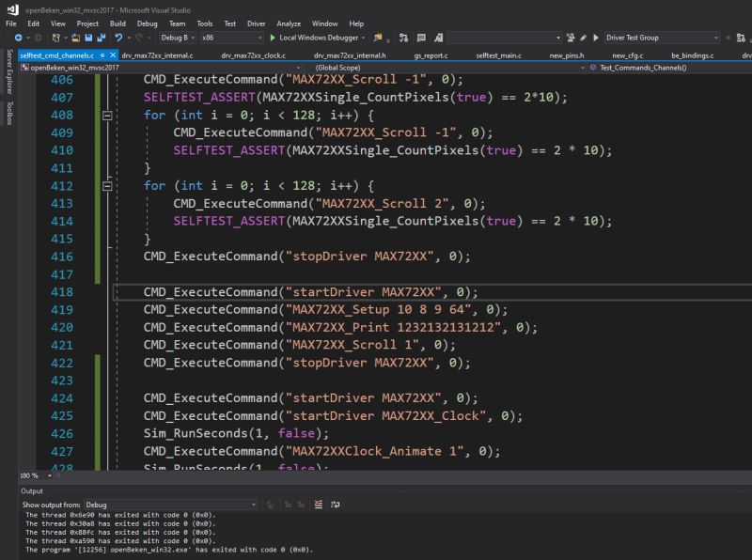This screenshot has width=752, height=560.
Task: Toggle word wrap in the Output window
Action: [334, 505]
